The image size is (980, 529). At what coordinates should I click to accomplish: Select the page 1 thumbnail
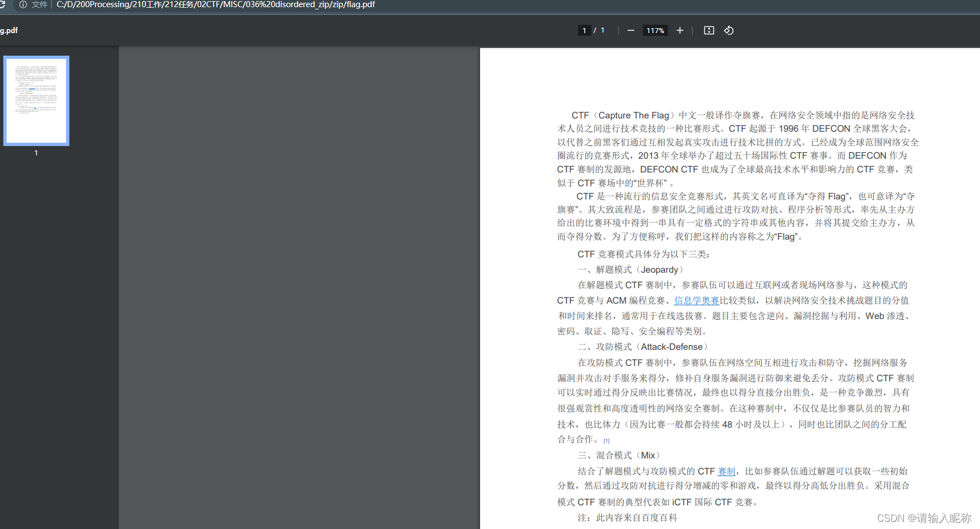[36, 101]
